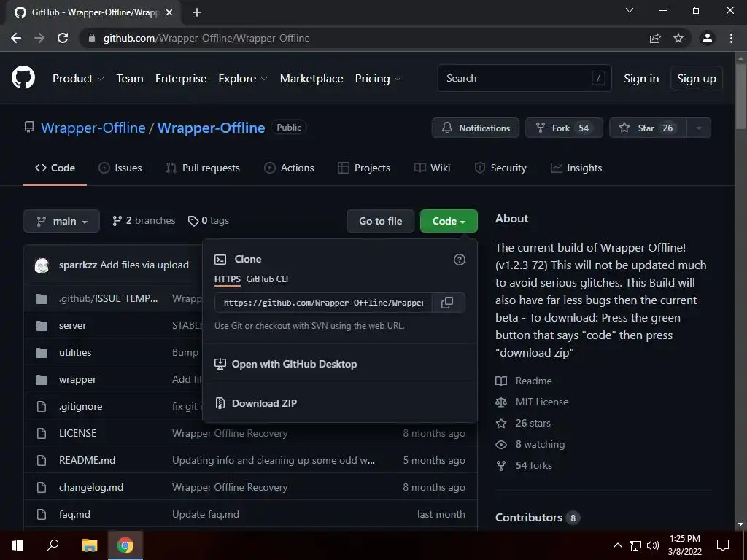View the 2 branches link
747x560 pixels.
click(x=144, y=221)
